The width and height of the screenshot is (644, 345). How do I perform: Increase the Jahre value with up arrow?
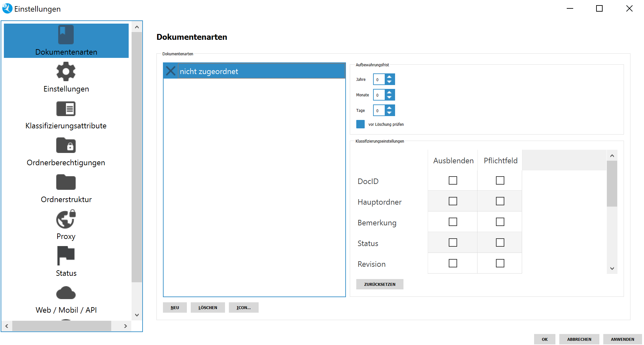tap(389, 77)
